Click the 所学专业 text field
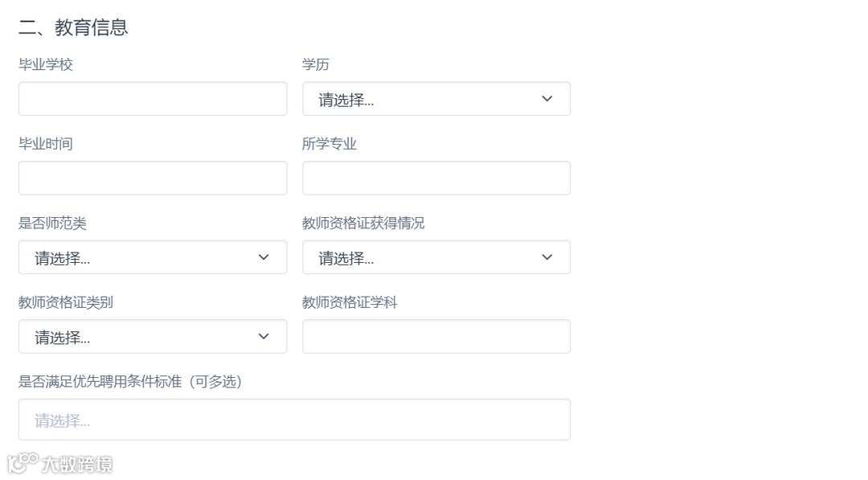868x480 pixels. pyautogui.click(x=436, y=178)
